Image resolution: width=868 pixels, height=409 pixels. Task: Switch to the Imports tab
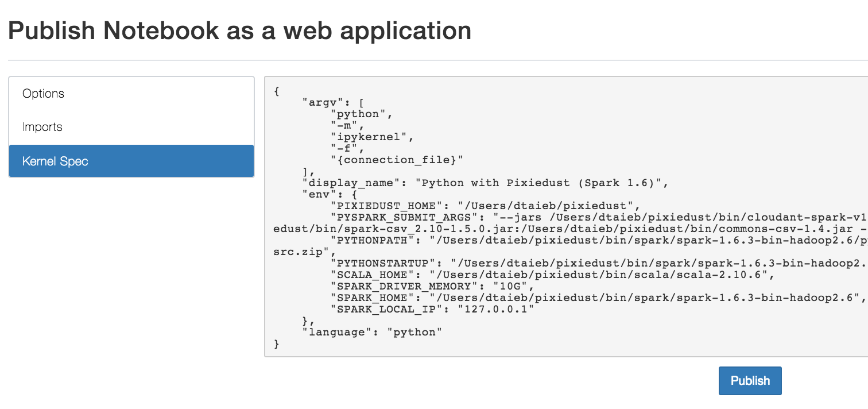pyautogui.click(x=131, y=128)
